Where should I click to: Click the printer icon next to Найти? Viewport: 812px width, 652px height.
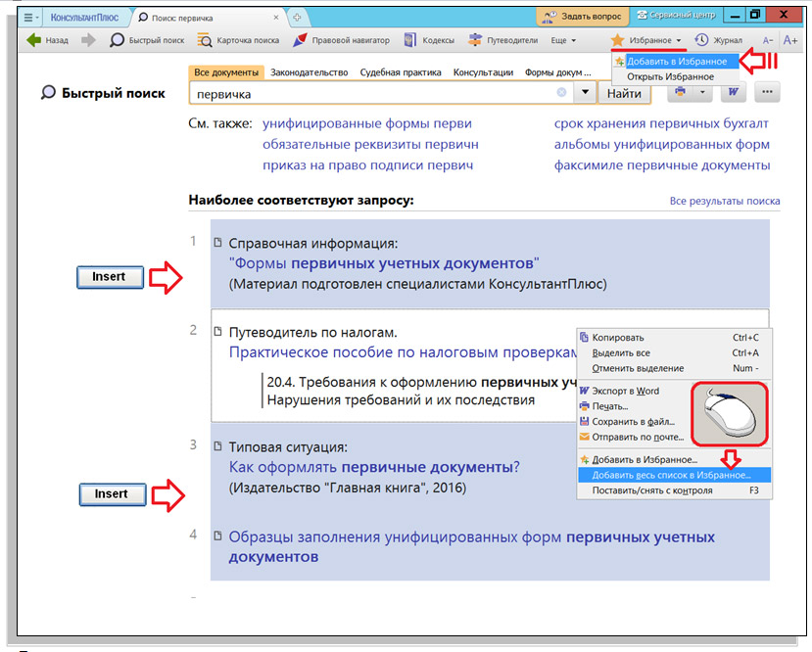click(x=680, y=93)
